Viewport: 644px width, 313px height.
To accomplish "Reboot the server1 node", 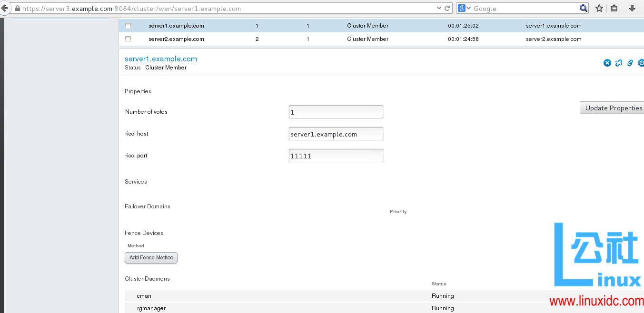I will coord(641,62).
